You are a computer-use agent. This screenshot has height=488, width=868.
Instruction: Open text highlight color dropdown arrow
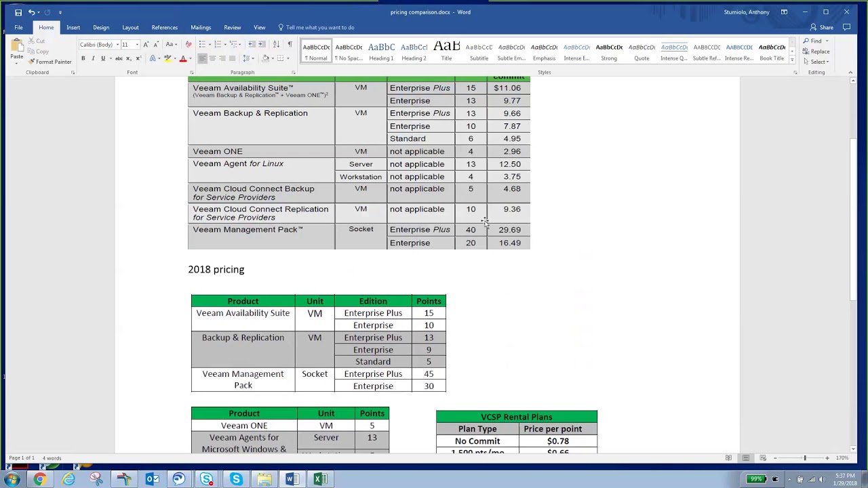(x=176, y=58)
